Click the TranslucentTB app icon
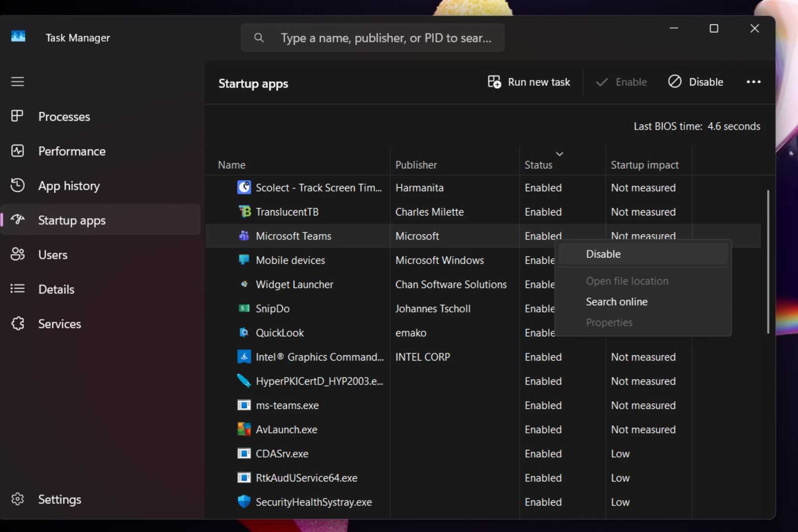Image resolution: width=798 pixels, height=532 pixels. click(244, 211)
